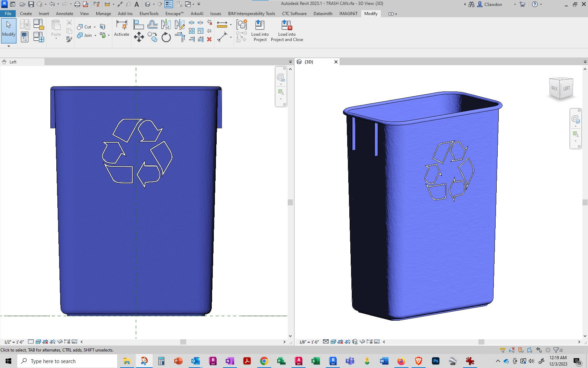Switch to the Insert ribbon tab

click(x=44, y=14)
